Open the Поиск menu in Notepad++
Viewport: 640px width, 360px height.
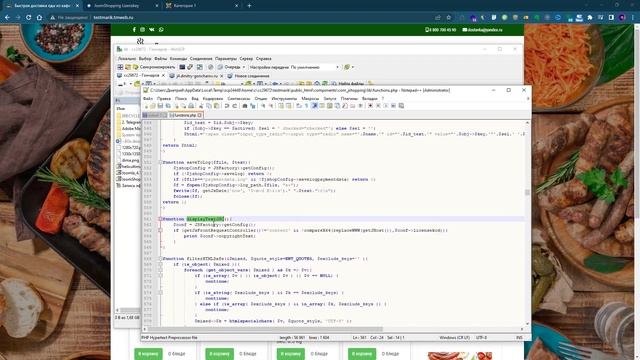click(181, 98)
